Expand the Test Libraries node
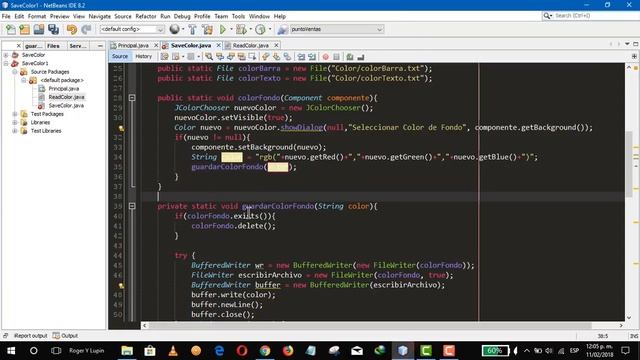The width and height of the screenshot is (640, 360). point(15,131)
